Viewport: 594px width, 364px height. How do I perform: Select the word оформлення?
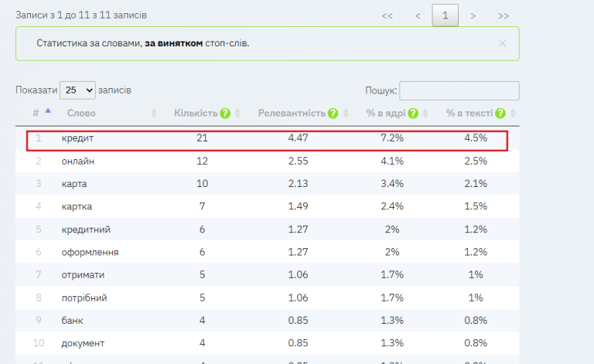(90, 253)
